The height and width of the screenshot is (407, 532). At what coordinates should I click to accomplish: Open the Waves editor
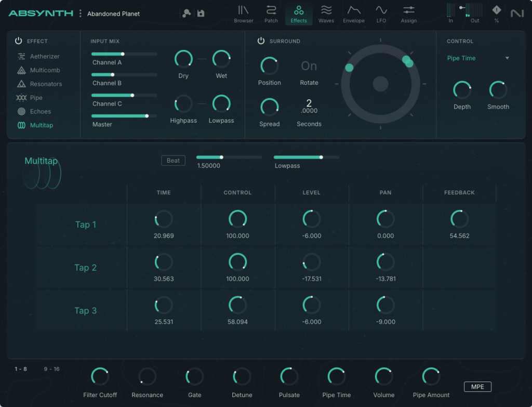(x=326, y=14)
